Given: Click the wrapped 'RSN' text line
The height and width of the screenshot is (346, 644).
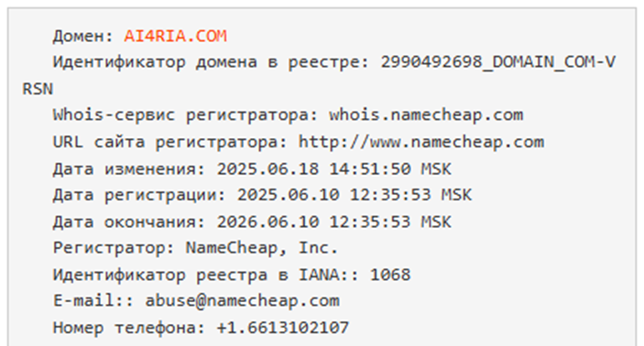Looking at the screenshot, I should [38, 89].
